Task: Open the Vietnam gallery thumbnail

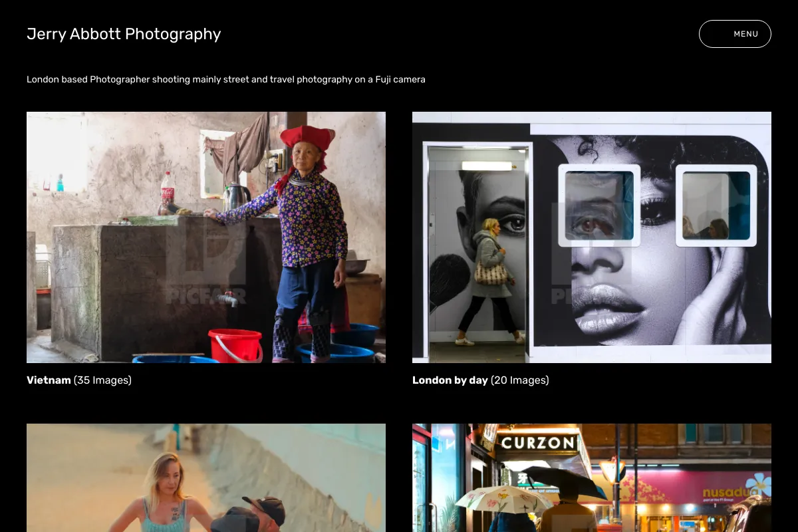Action: pos(206,237)
